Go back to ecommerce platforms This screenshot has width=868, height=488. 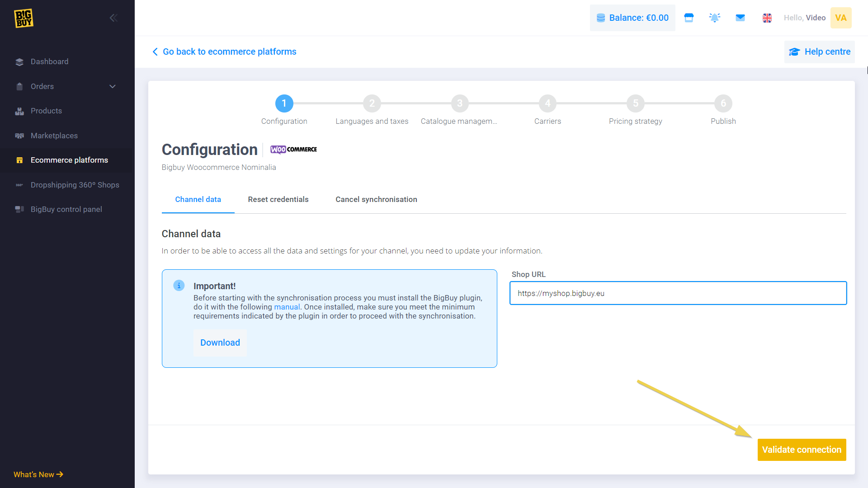pos(225,52)
